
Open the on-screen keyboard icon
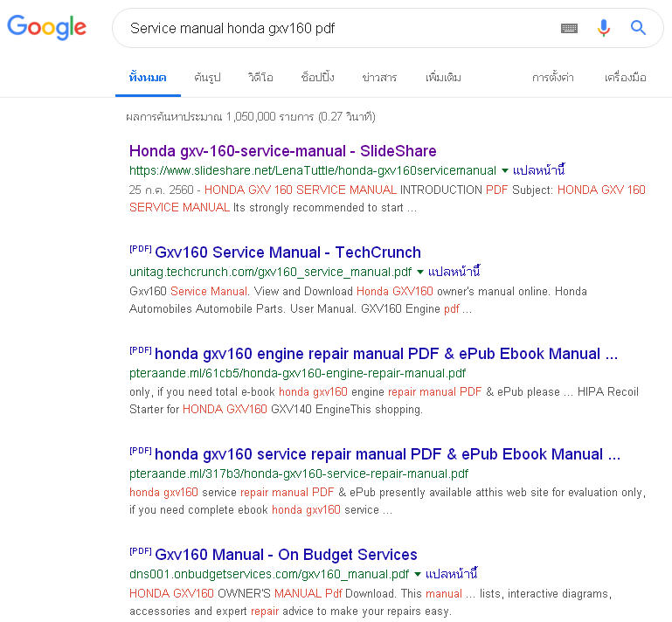coord(569,28)
